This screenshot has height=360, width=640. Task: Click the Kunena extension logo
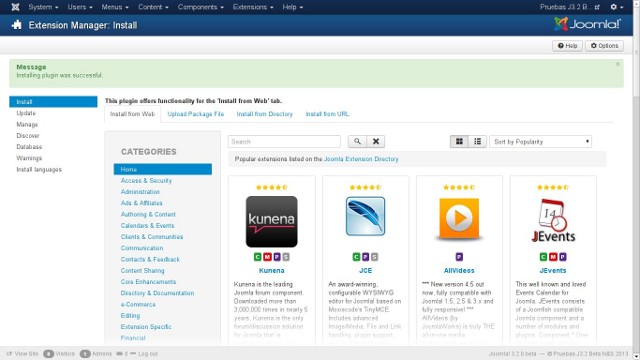pos(271,222)
